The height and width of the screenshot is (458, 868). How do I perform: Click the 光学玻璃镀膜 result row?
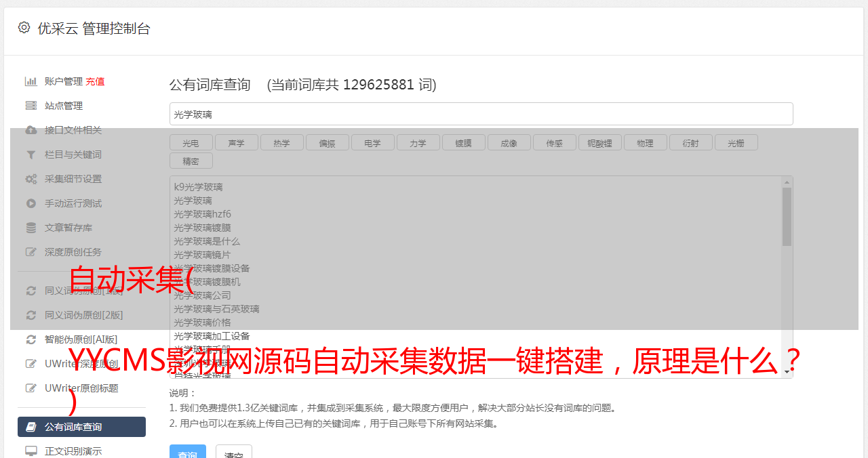tap(202, 228)
